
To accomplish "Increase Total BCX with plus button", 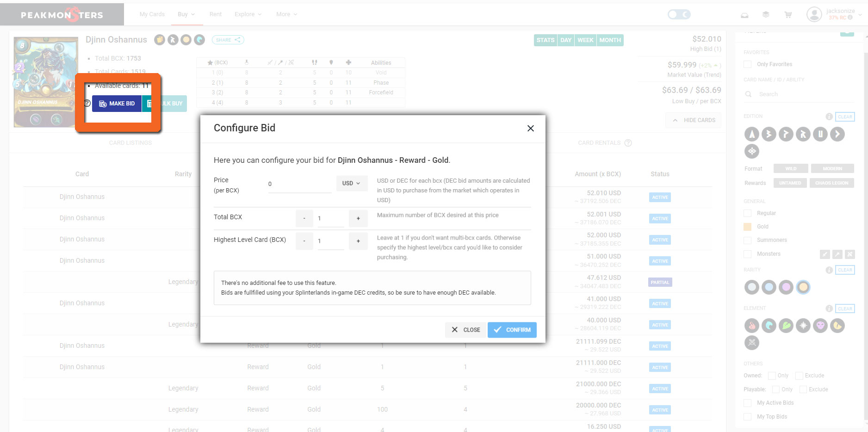I will tap(358, 218).
